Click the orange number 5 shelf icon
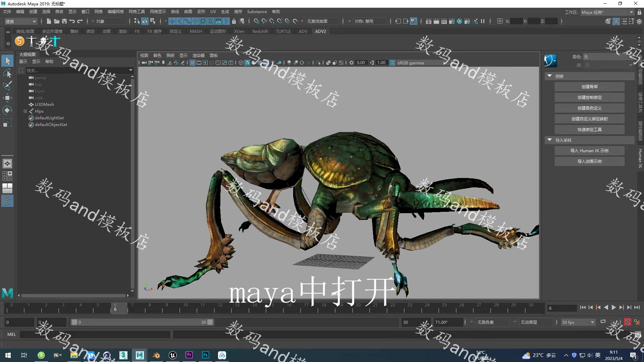The height and width of the screenshot is (362, 644). 20,41
